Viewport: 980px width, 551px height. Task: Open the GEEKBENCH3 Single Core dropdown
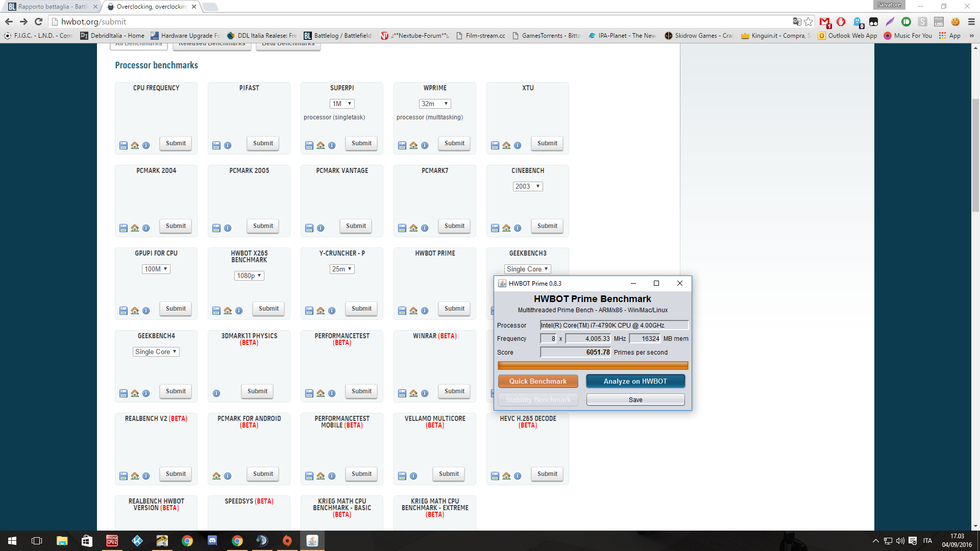[528, 269]
